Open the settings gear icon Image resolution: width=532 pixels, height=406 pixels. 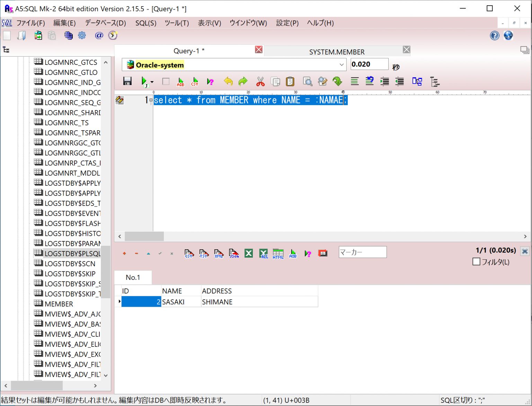(x=82, y=35)
